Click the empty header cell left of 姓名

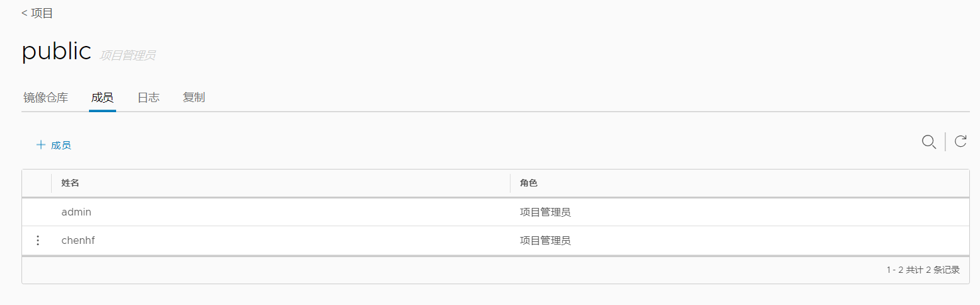pos(37,183)
